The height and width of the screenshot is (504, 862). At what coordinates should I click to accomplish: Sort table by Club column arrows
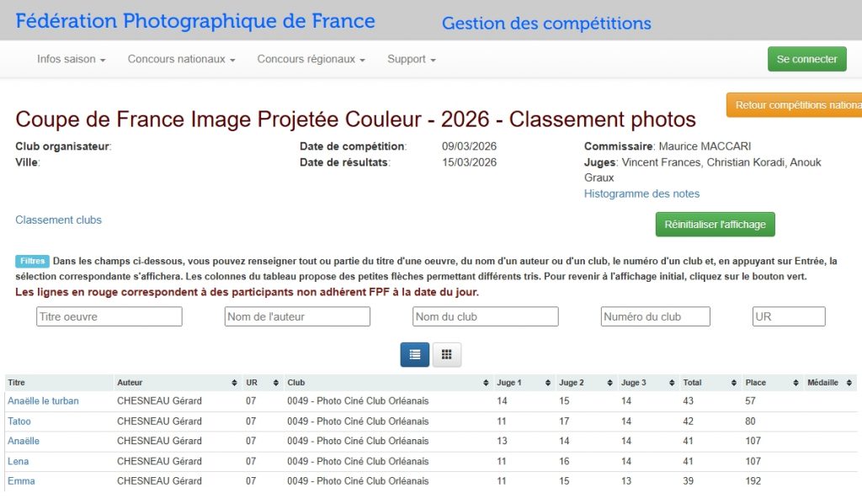tap(486, 383)
